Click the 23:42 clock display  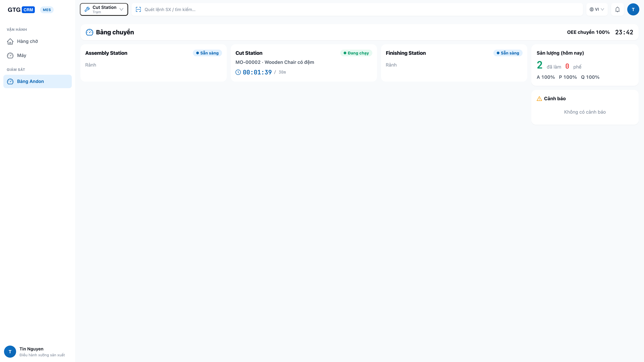click(x=624, y=32)
